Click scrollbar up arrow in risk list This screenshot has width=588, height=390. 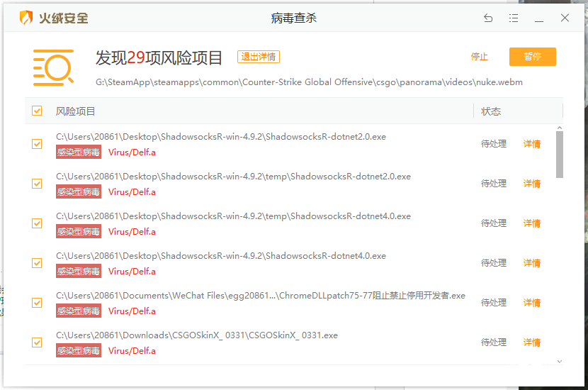pos(560,128)
